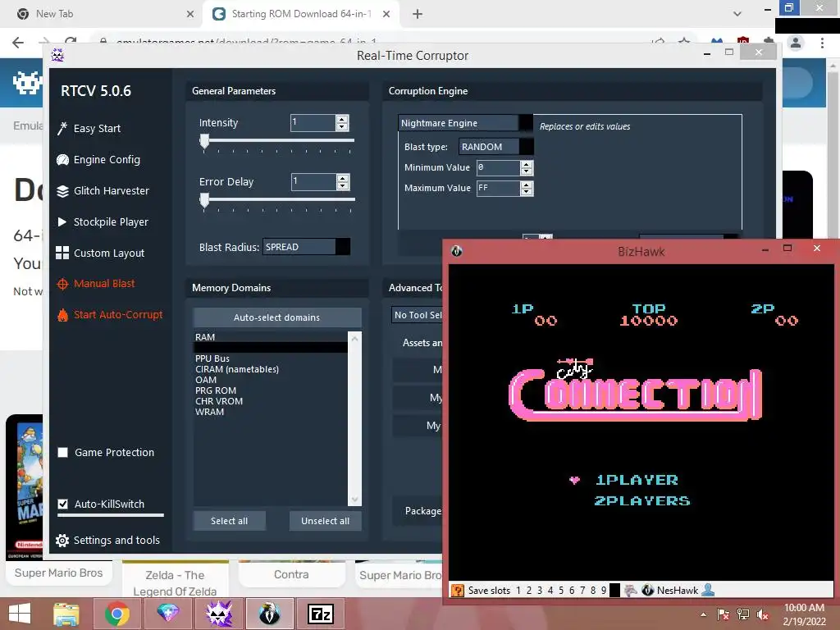Click the BizHawk title bar logo icon
This screenshot has height=630, width=840.
pyautogui.click(x=456, y=251)
